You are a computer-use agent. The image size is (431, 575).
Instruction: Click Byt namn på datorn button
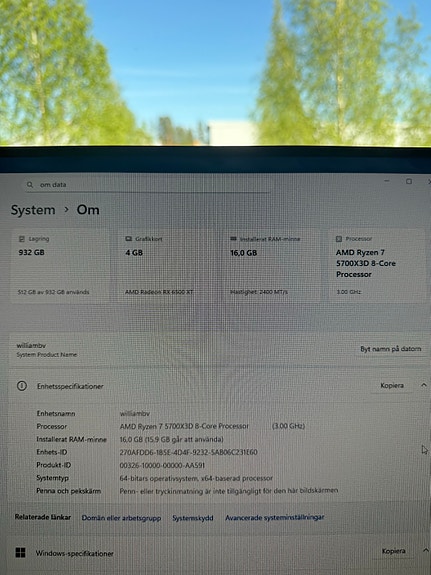tap(391, 349)
